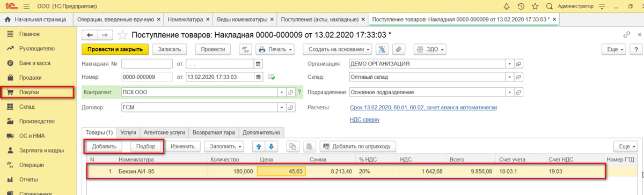This screenshot has height=195, width=644.
Task: Open Склад record
Action: tap(518, 77)
